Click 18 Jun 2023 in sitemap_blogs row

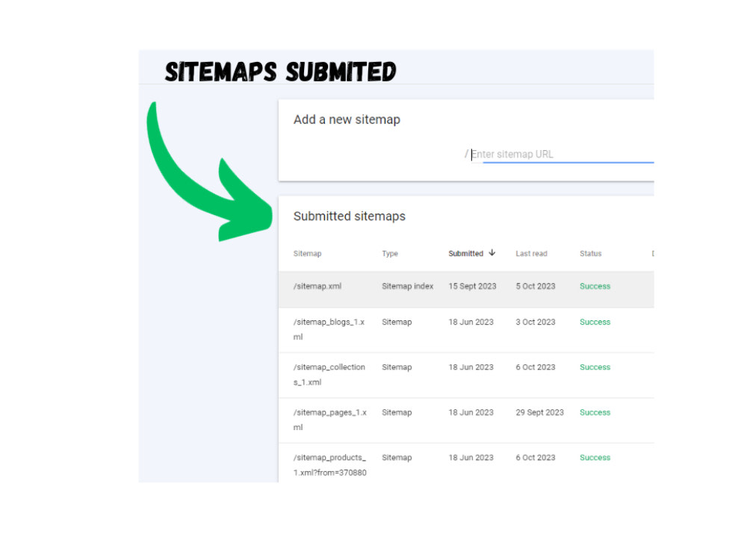click(x=471, y=322)
